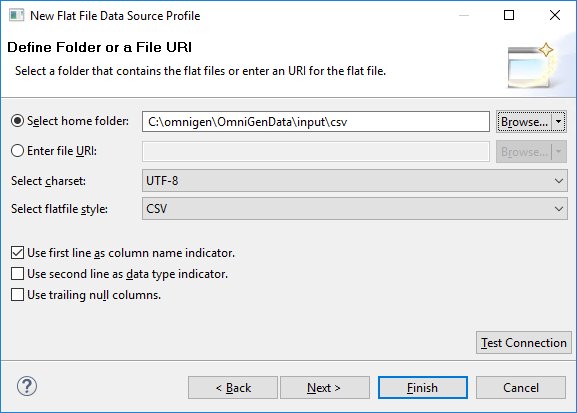Screen dimensions: 577x413
Task: Click the Finish button
Action: 423,388
